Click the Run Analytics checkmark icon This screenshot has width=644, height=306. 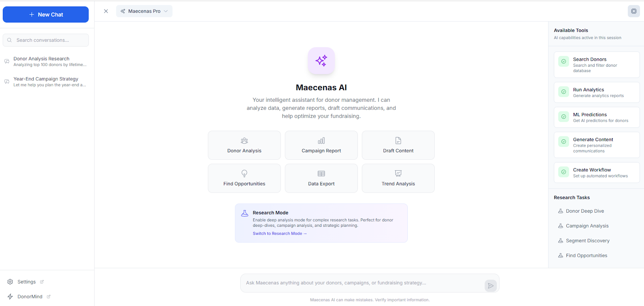point(563,92)
